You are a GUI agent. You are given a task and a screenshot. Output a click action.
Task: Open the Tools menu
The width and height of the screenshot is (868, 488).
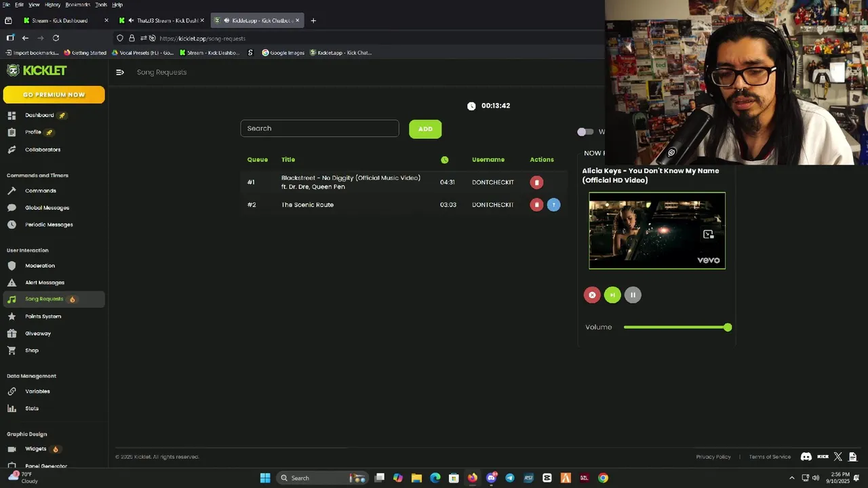point(101,5)
